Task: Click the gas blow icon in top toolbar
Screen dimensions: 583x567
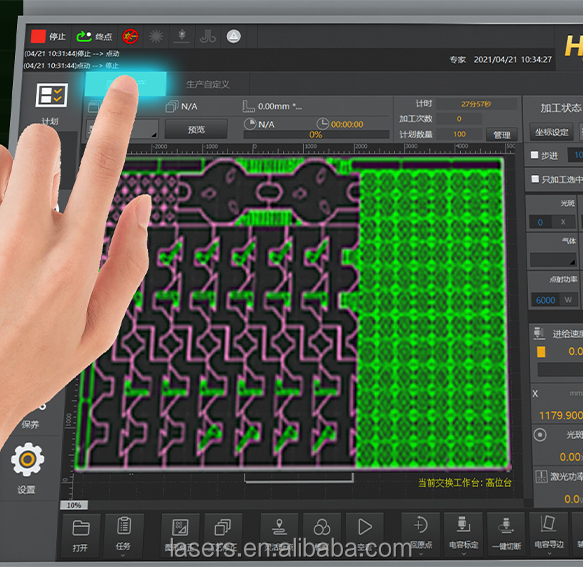Action: click(x=207, y=36)
